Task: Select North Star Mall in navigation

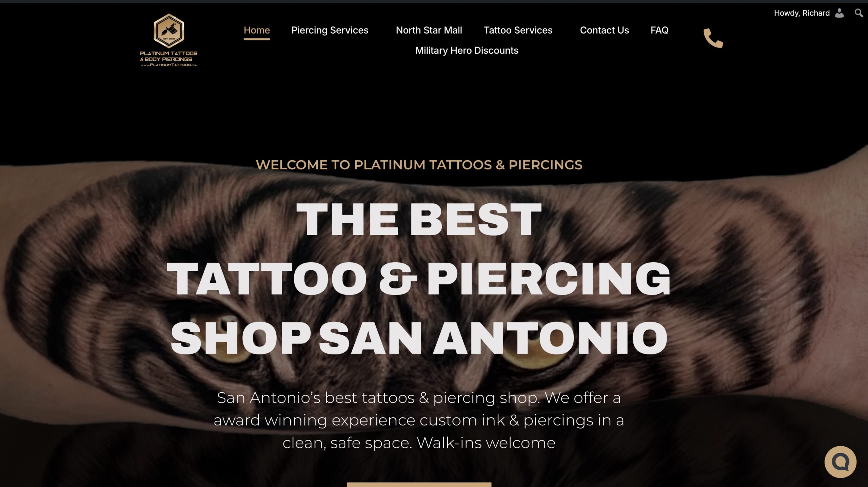Action: click(429, 30)
